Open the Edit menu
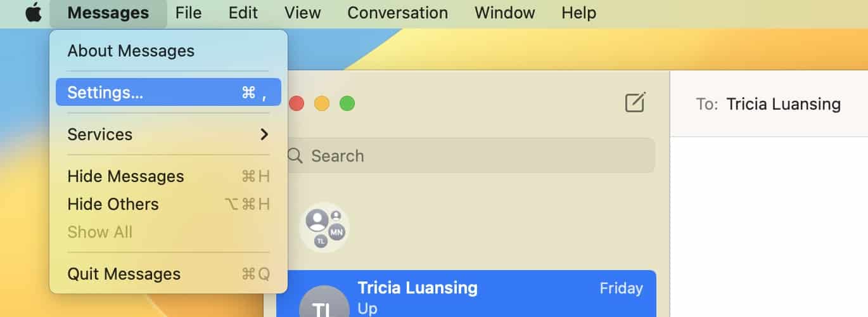This screenshot has width=868, height=317. (x=243, y=13)
